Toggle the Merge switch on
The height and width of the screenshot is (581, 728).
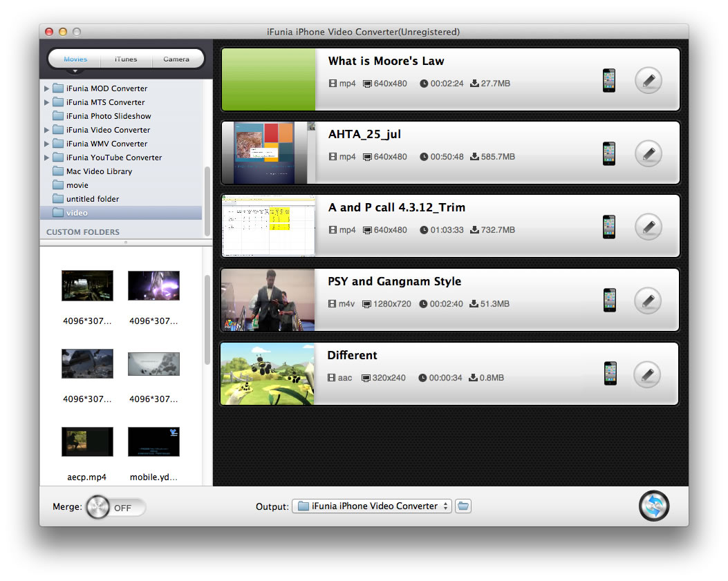(115, 507)
